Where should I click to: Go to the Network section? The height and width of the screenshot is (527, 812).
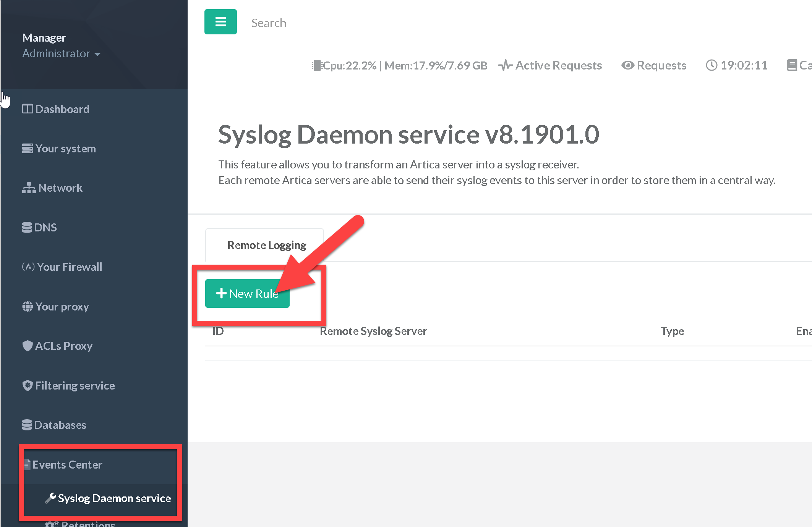point(52,188)
